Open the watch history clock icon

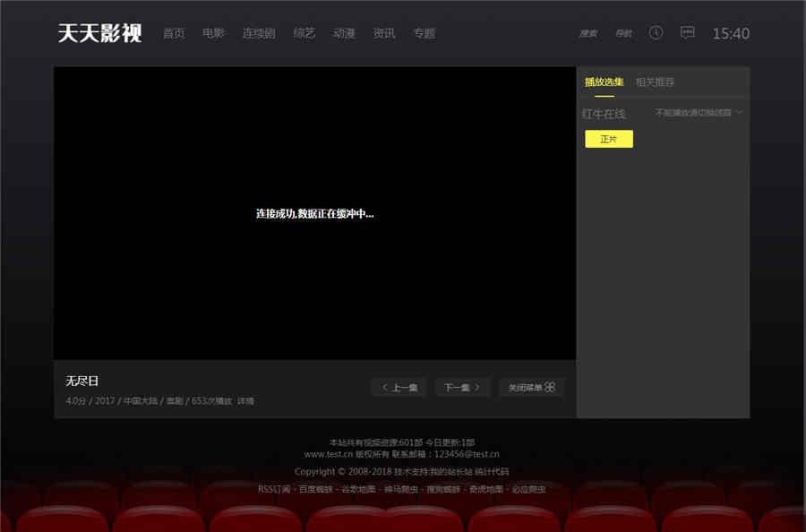656,33
